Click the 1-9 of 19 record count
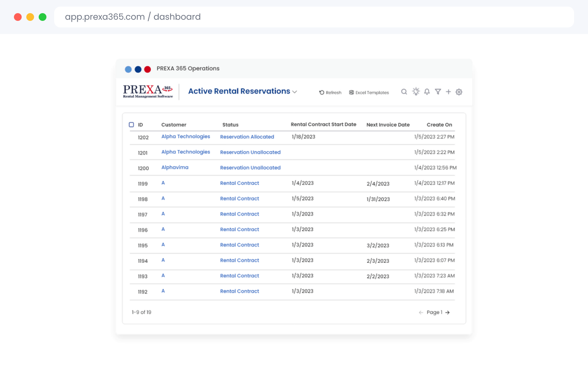588x371 pixels. click(142, 312)
